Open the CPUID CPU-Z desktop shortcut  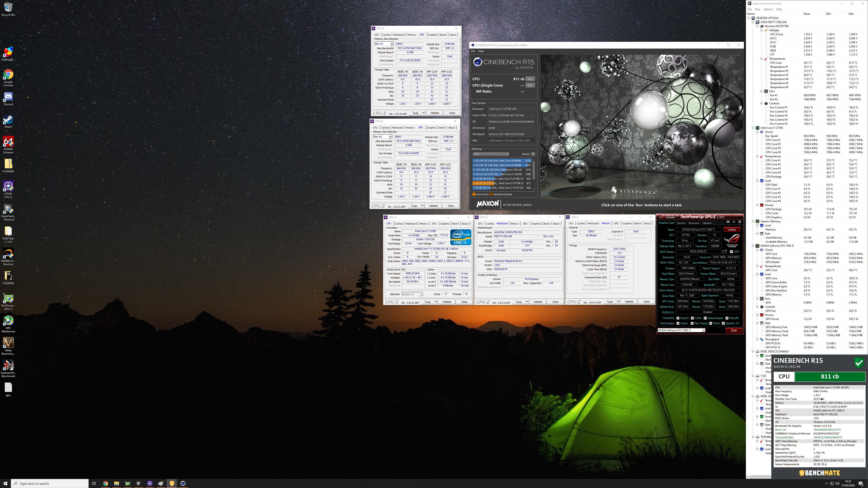pos(8,190)
